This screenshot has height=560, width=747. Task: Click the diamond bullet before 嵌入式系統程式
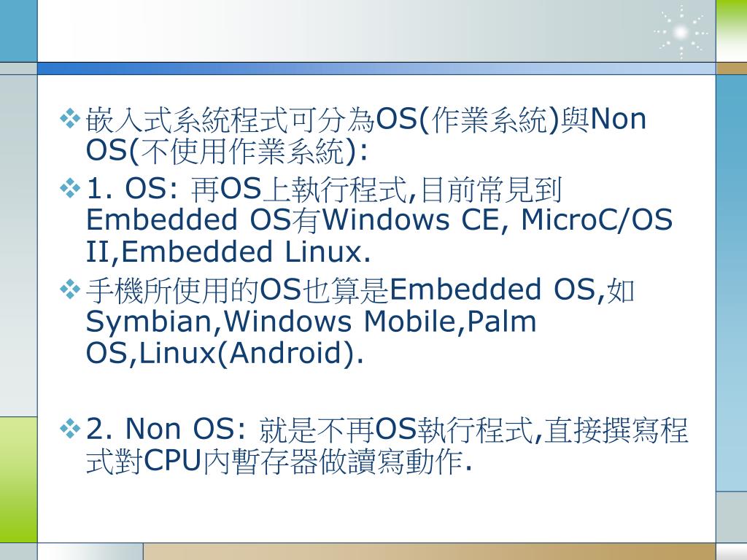click(x=69, y=119)
